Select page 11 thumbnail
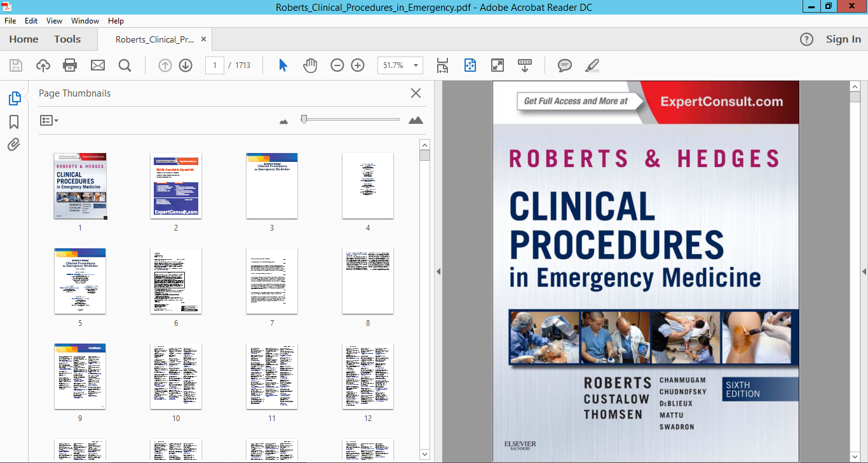Image resolution: width=868 pixels, height=463 pixels. (x=272, y=376)
